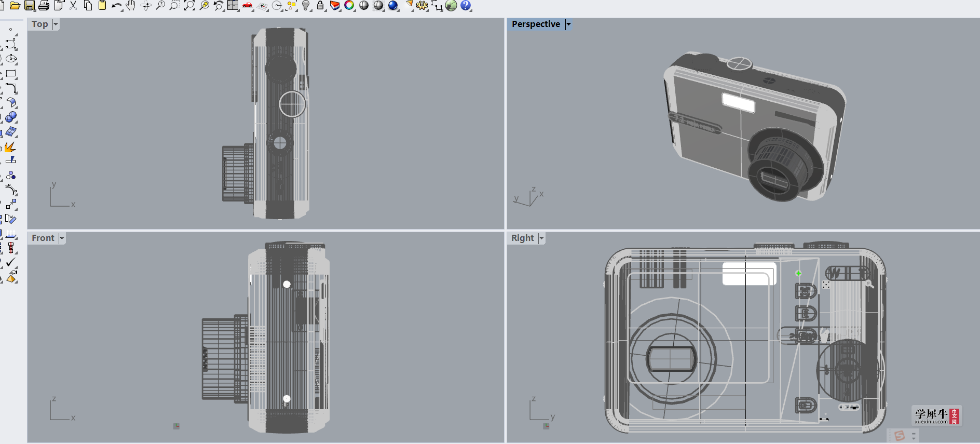980x444 pixels.
Task: Hide objects with the light bulb icon
Action: (306, 6)
